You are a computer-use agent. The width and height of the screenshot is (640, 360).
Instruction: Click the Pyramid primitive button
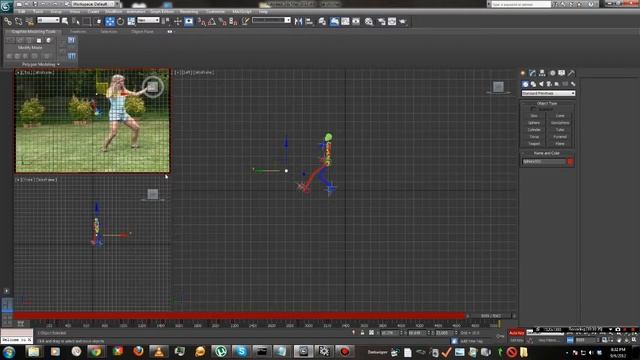pyautogui.click(x=560, y=137)
